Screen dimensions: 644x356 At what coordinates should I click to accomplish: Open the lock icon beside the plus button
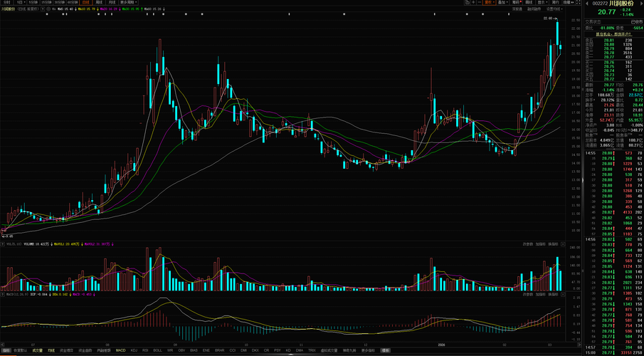click(x=468, y=2)
